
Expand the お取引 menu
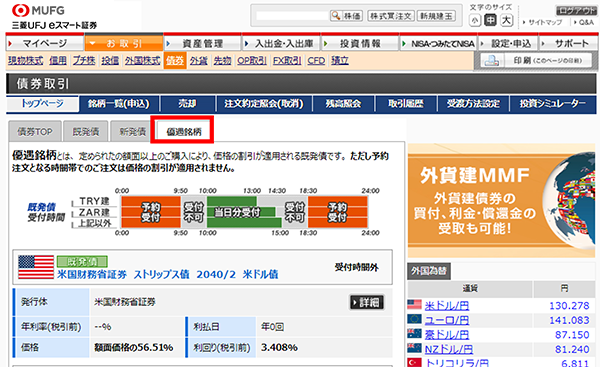pos(124,43)
